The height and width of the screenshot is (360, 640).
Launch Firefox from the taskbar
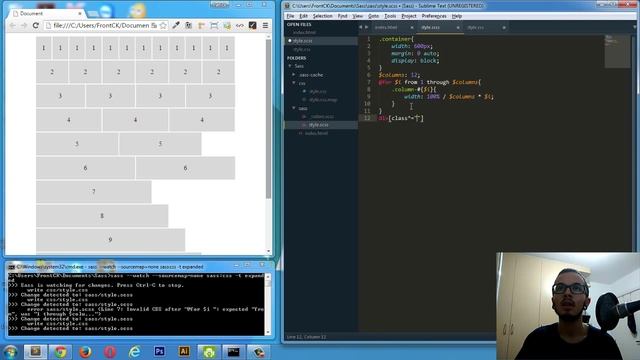tap(85, 351)
